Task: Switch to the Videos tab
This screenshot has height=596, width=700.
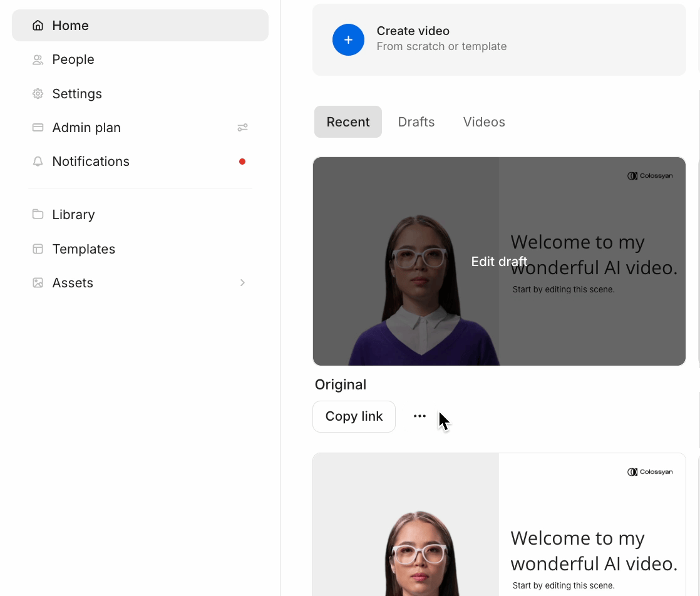Action: coord(484,122)
